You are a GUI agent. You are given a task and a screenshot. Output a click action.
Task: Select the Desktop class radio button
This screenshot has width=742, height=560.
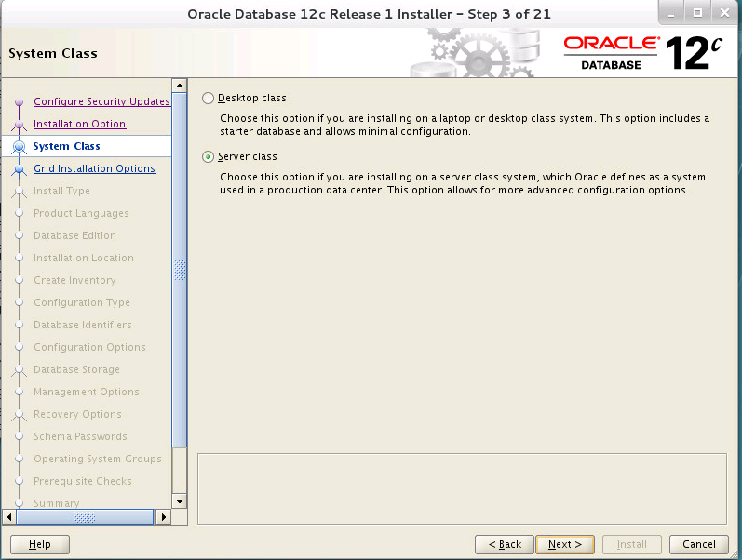[208, 99]
